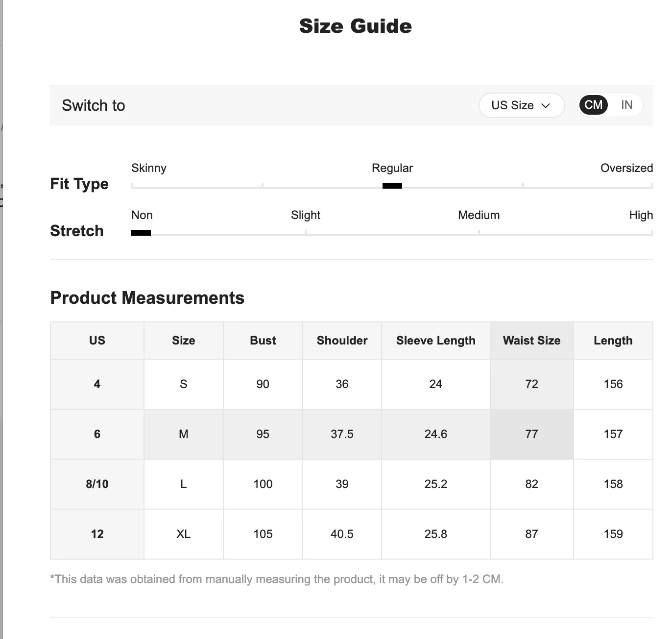The height and width of the screenshot is (639, 672).
Task: Click waist value 77 cell
Action: (x=531, y=434)
